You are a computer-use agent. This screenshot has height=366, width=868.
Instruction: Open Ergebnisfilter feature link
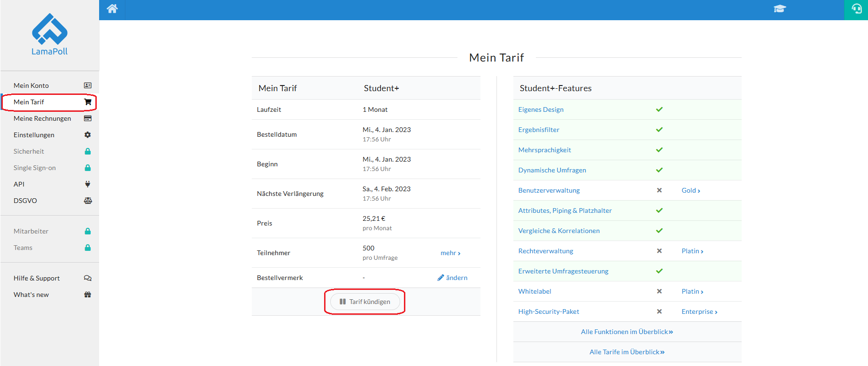pos(539,130)
